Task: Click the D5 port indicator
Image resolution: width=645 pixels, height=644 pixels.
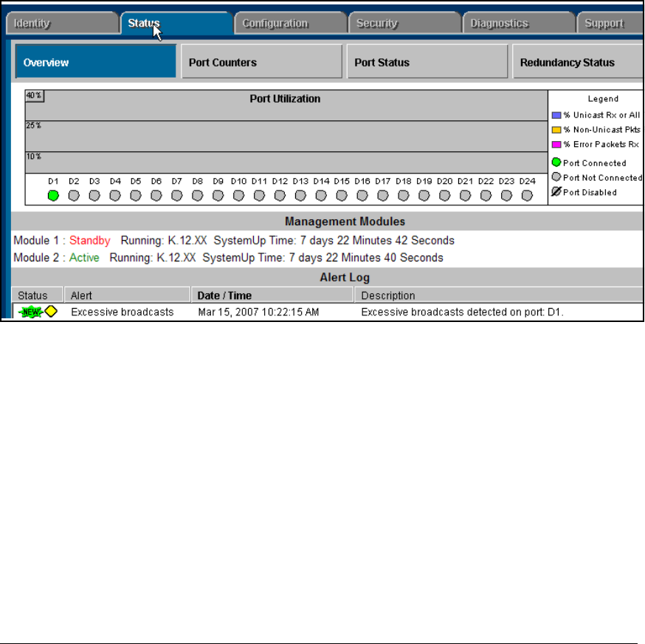Action: pos(135,196)
